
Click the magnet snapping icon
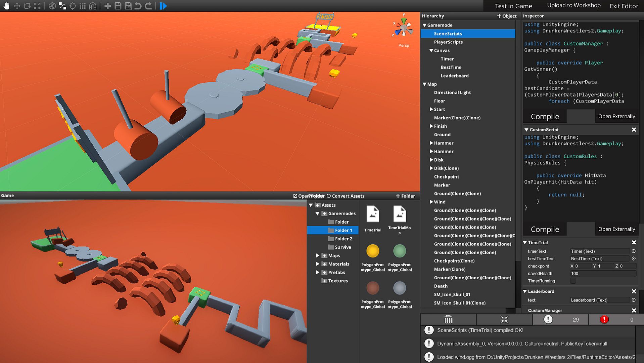tap(93, 6)
